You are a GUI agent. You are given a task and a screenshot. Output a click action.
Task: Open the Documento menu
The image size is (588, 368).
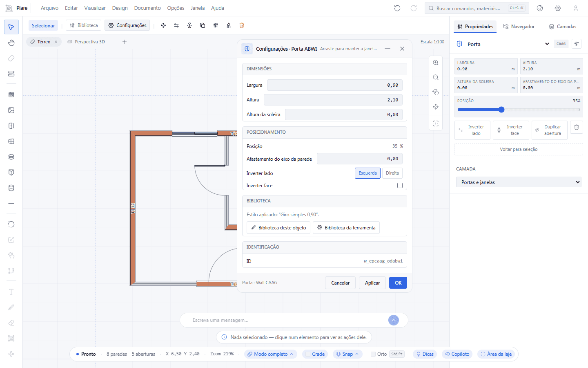147,8
